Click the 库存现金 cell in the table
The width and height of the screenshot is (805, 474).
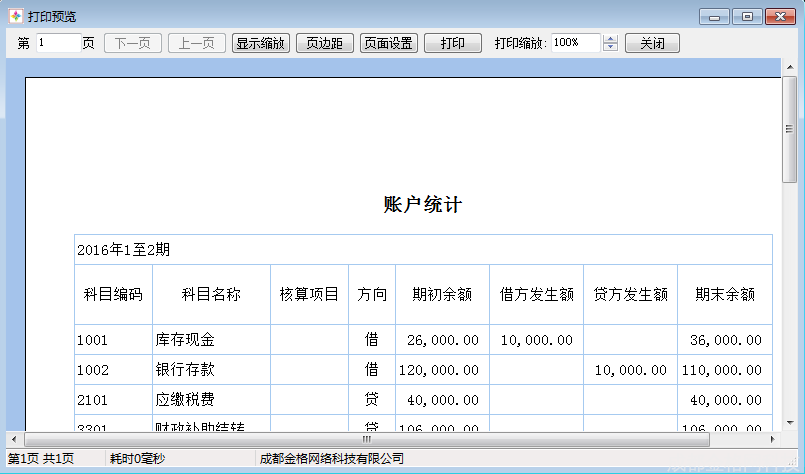pos(210,340)
